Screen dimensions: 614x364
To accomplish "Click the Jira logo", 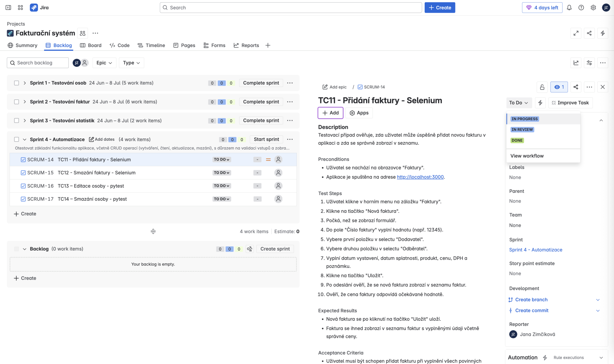I will [39, 7].
